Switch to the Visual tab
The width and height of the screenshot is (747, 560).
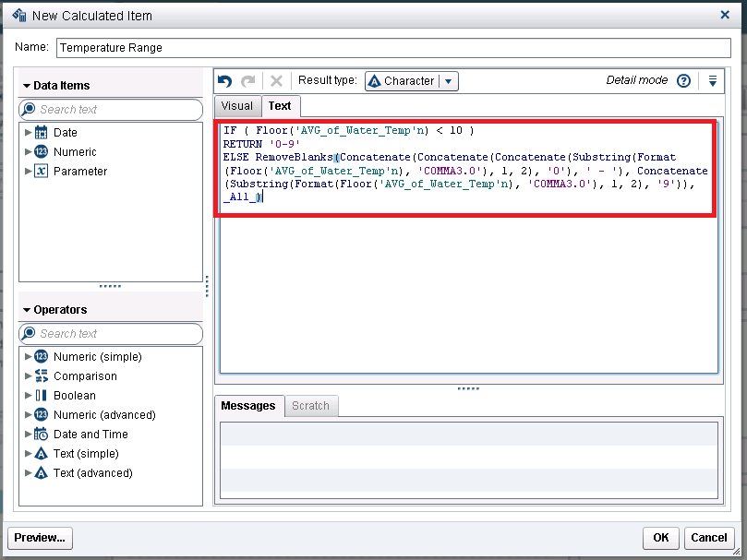pyautogui.click(x=237, y=106)
